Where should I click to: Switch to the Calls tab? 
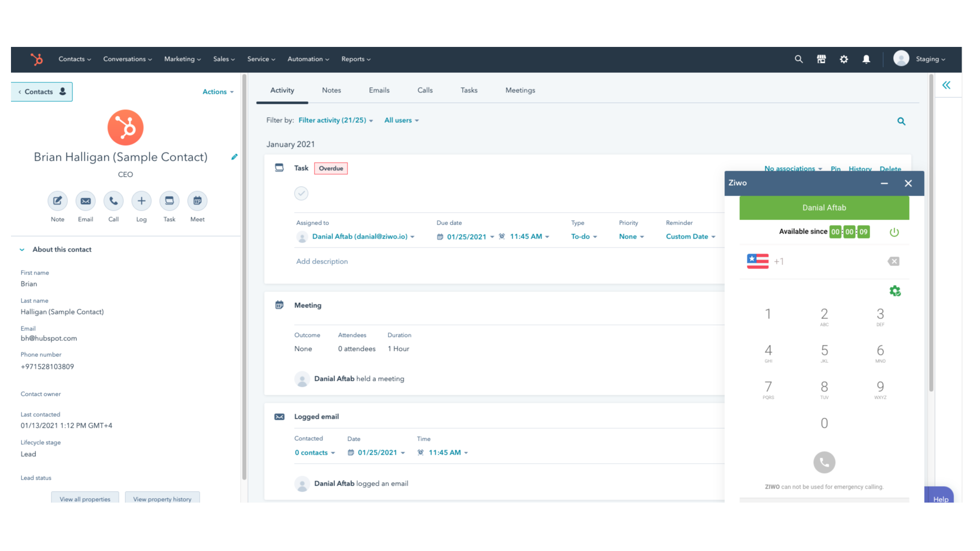click(425, 89)
